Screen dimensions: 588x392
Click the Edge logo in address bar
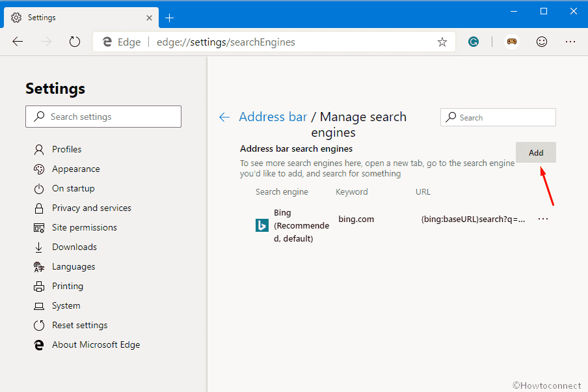point(107,42)
